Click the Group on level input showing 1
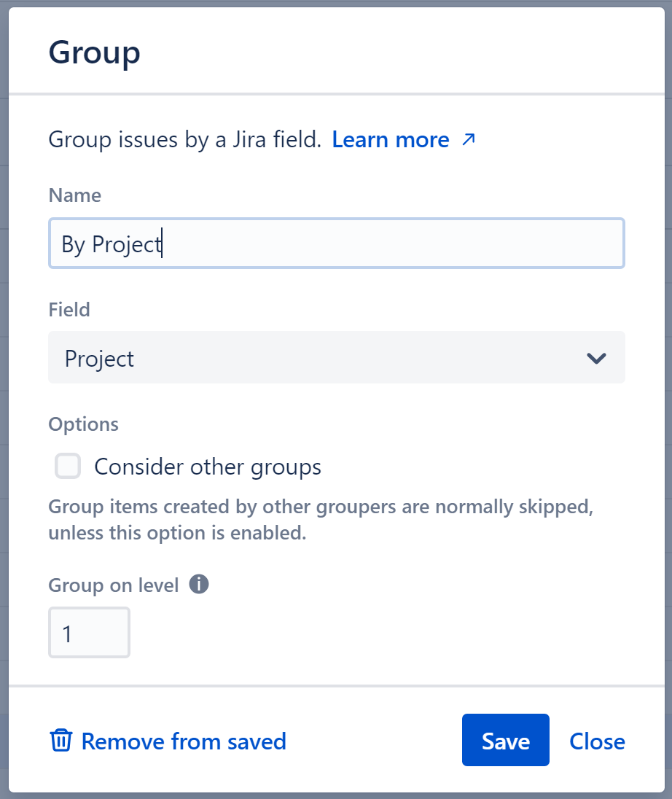This screenshot has height=799, width=672. (89, 633)
